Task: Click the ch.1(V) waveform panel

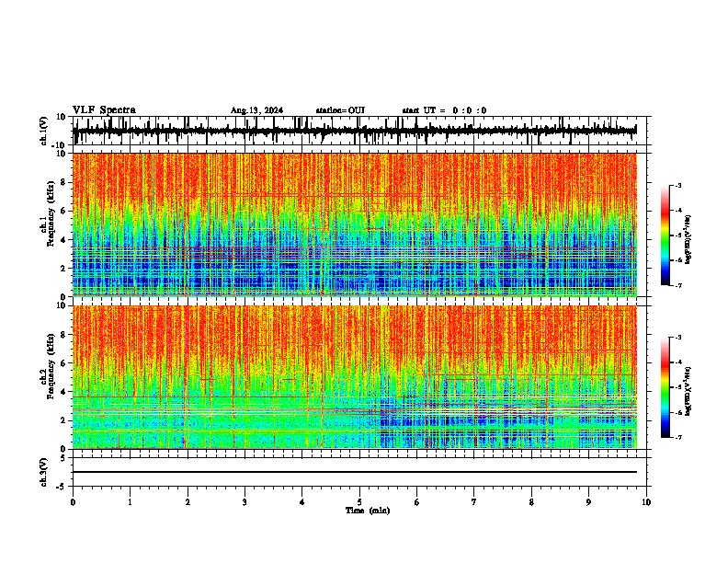Action: [x=359, y=131]
